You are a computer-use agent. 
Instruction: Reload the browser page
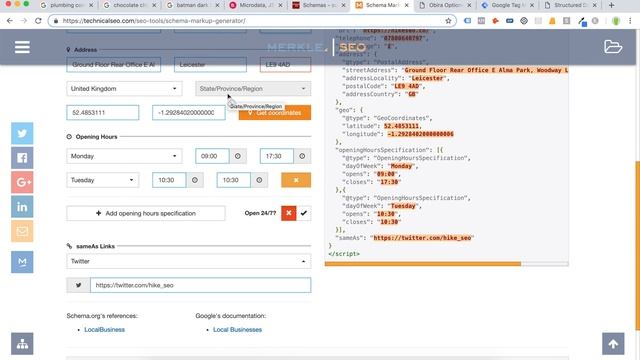click(x=38, y=21)
